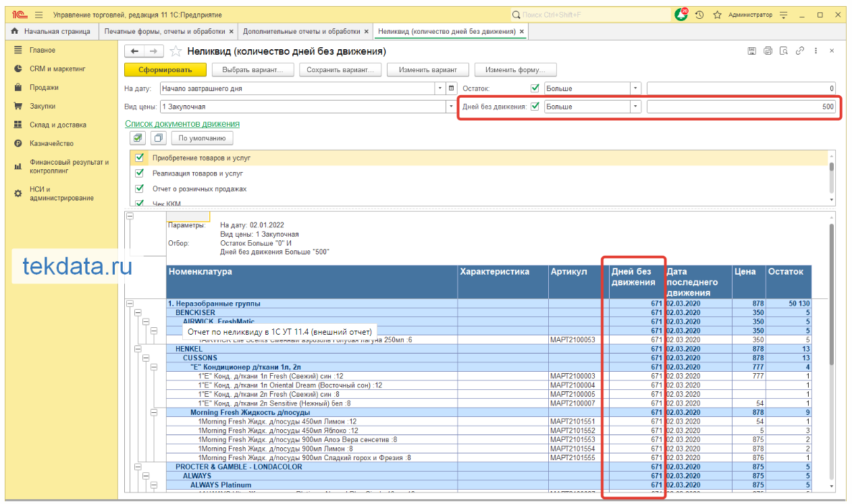Click Выбрать вариант... button
The width and height of the screenshot is (852, 504).
(253, 69)
